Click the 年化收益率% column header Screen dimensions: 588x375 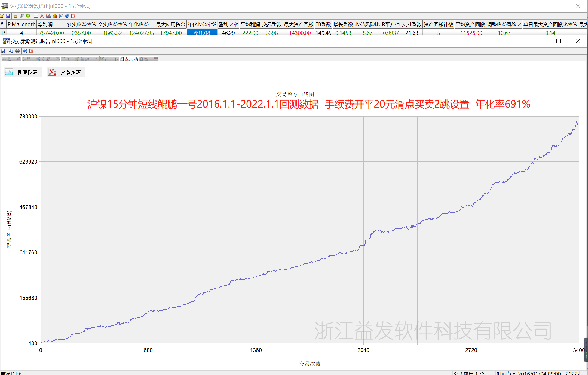point(202,25)
